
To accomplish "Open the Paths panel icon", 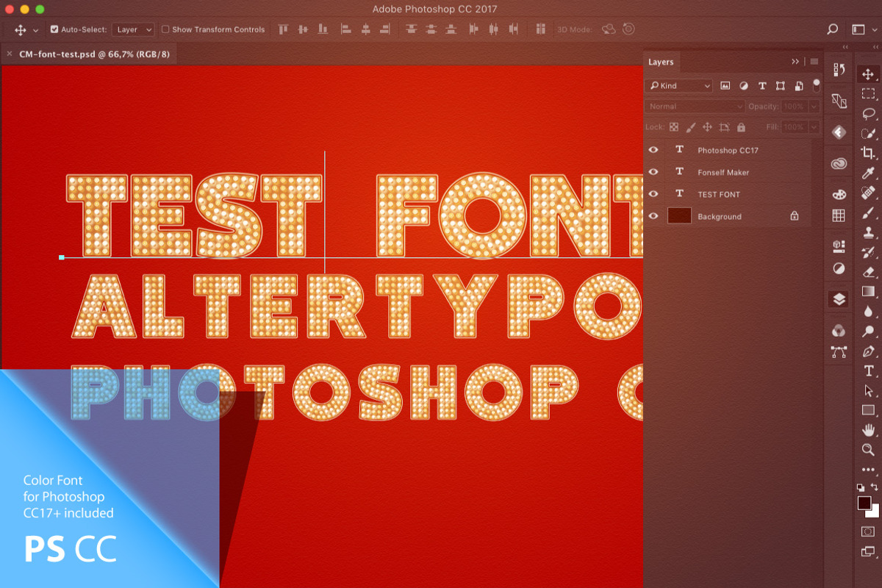I will (839, 352).
